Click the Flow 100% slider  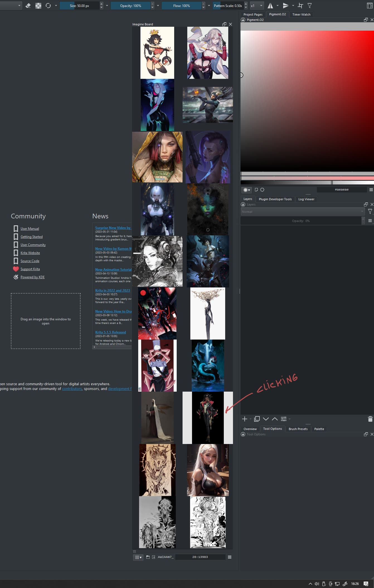pos(181,6)
